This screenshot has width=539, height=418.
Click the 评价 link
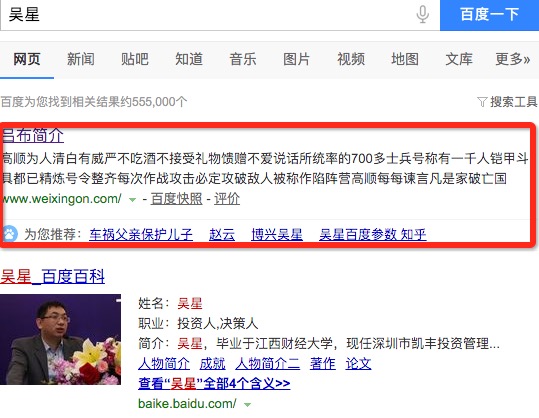[x=227, y=199]
